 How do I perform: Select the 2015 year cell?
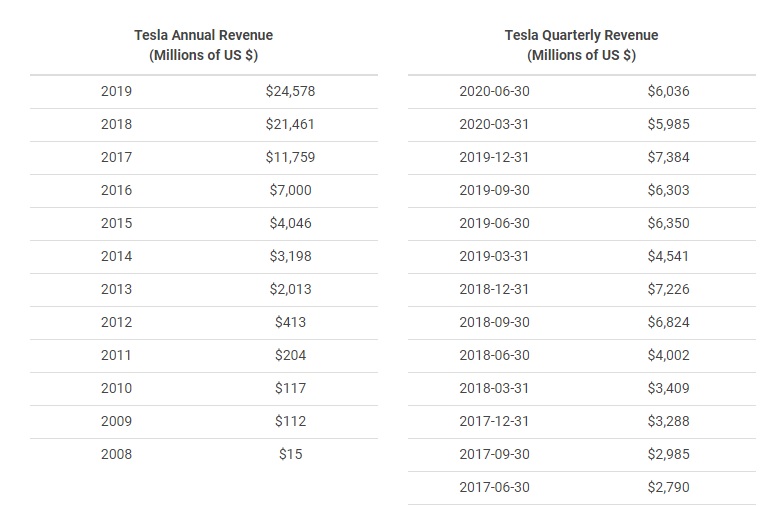116,223
